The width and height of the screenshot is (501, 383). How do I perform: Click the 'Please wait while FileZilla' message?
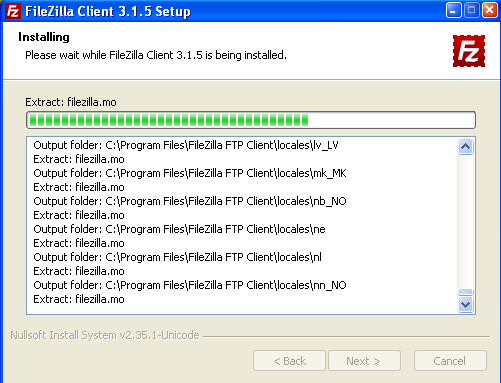156,55
